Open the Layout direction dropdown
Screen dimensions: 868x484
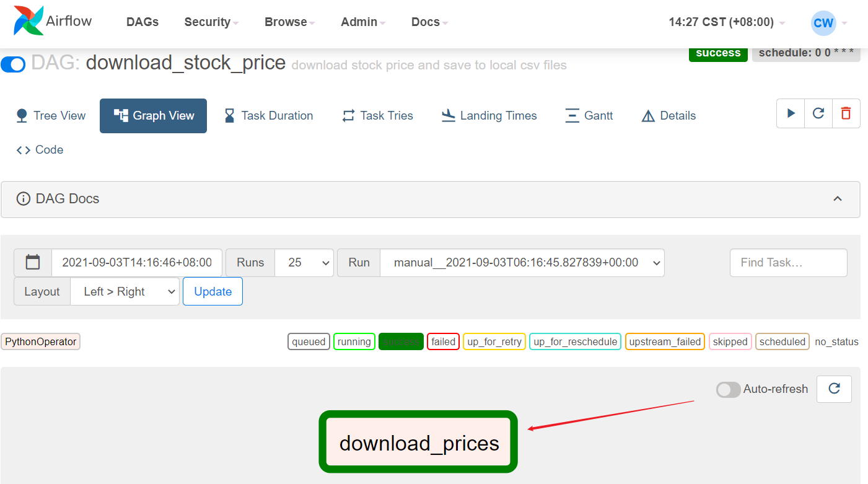[x=125, y=292]
